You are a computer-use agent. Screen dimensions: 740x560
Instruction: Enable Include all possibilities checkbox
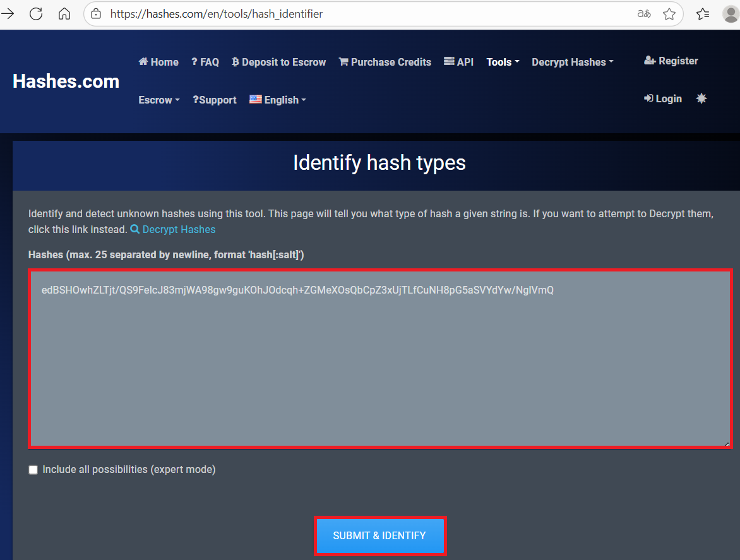tap(33, 470)
